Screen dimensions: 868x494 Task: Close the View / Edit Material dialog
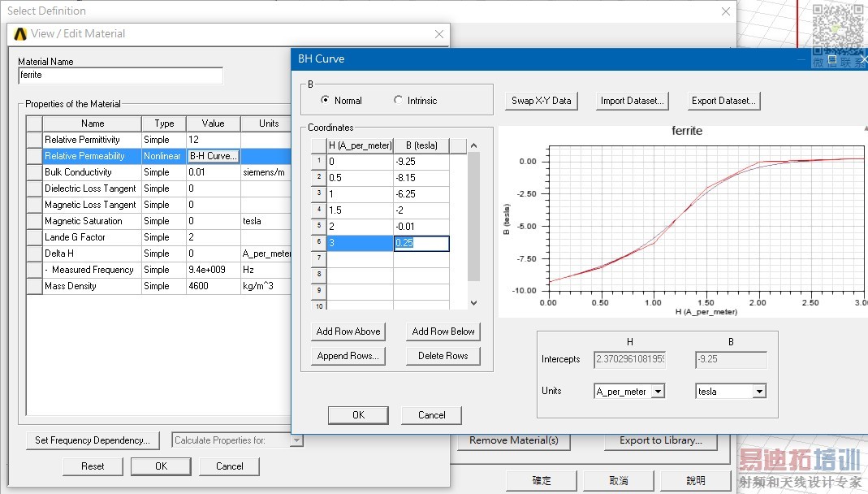[x=439, y=34]
